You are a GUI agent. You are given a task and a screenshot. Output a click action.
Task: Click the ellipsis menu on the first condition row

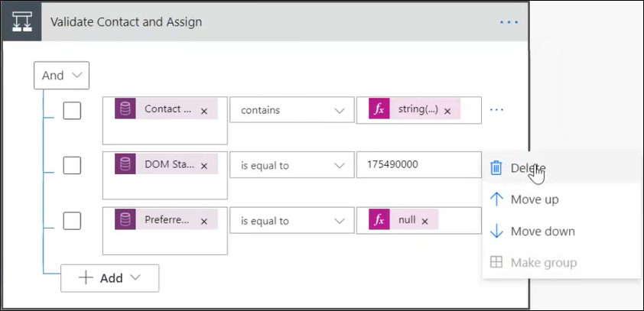(x=496, y=110)
